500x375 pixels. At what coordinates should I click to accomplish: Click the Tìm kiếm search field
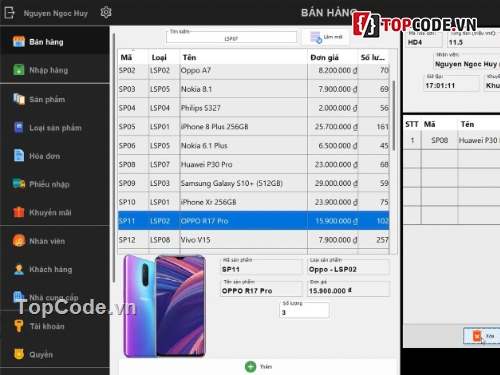(231, 37)
